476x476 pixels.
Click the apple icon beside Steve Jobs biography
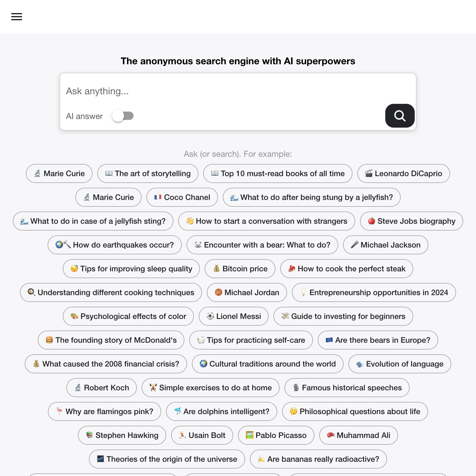[x=371, y=221]
